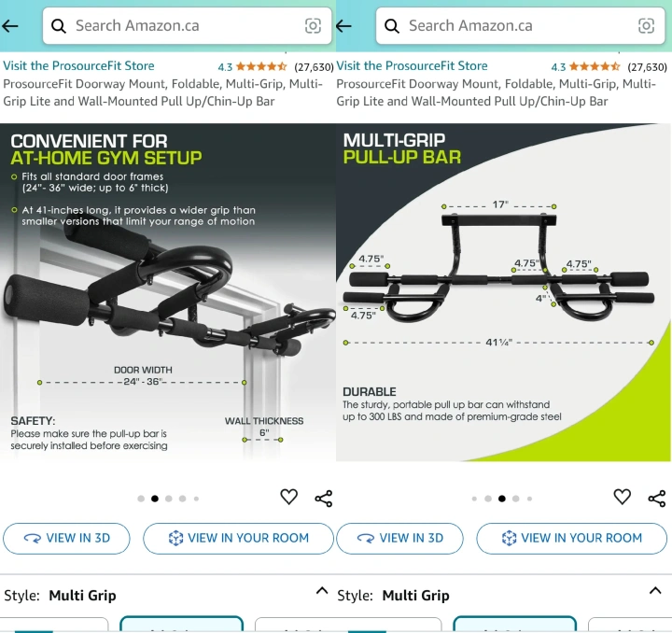Focus the right Search Amazon.ca field
672x633 pixels.
520,26
